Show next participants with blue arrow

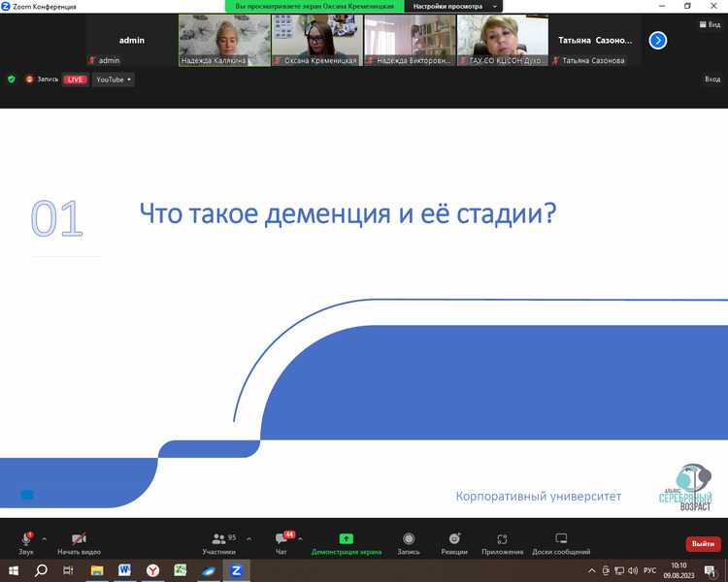(658, 41)
